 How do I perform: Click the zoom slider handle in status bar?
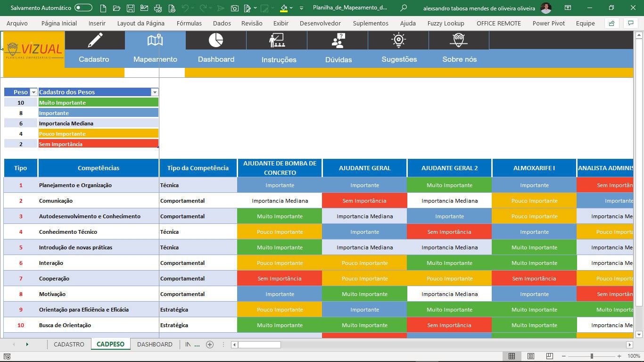pos(592,356)
